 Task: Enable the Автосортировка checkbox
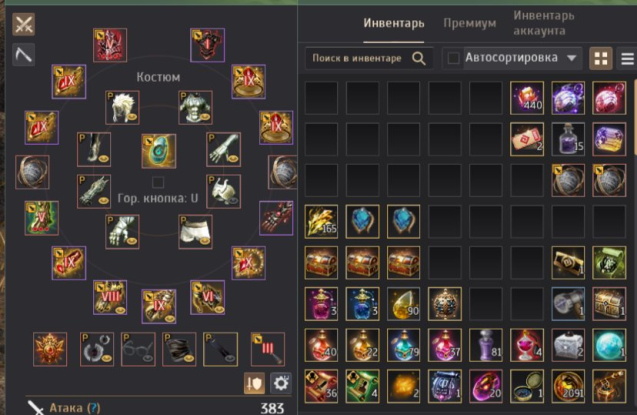coord(453,58)
